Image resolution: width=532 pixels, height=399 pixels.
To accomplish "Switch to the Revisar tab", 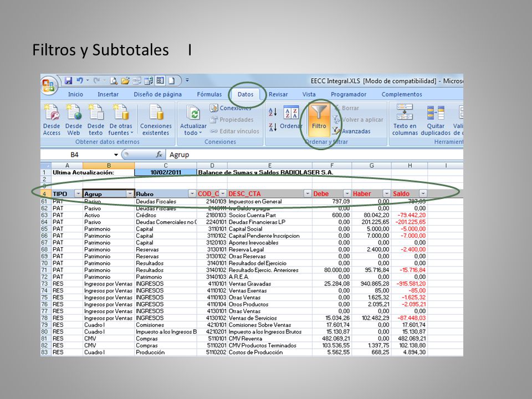I will [278, 94].
